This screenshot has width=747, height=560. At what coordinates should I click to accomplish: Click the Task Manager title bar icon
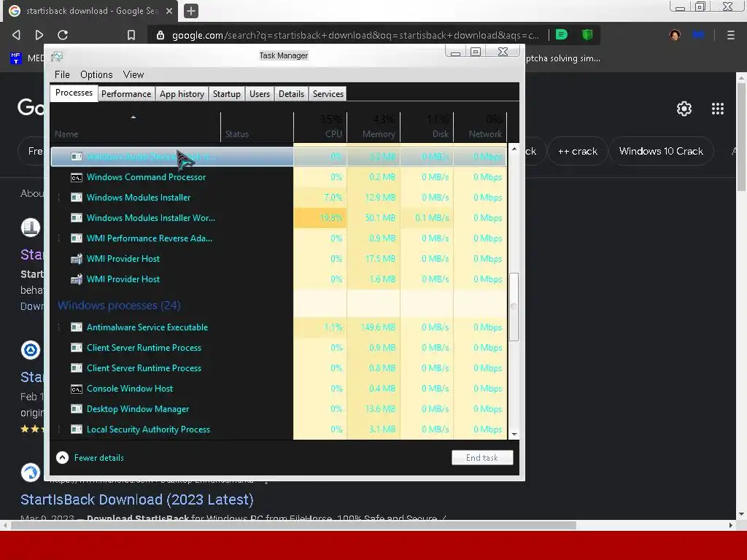pos(57,56)
